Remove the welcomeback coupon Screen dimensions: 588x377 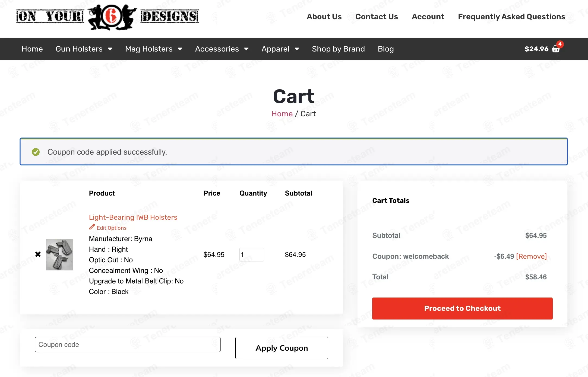point(531,256)
